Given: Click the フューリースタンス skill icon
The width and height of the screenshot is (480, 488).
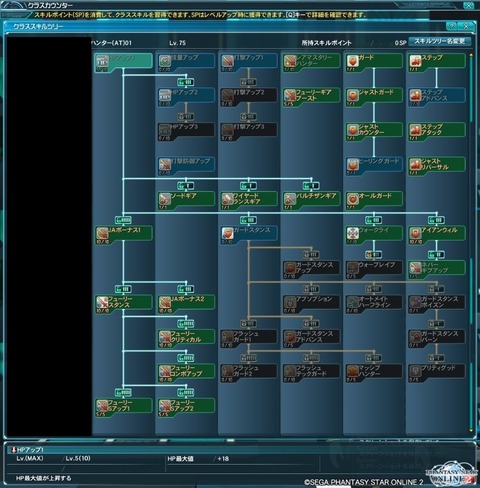Looking at the screenshot, I should click(x=102, y=303).
